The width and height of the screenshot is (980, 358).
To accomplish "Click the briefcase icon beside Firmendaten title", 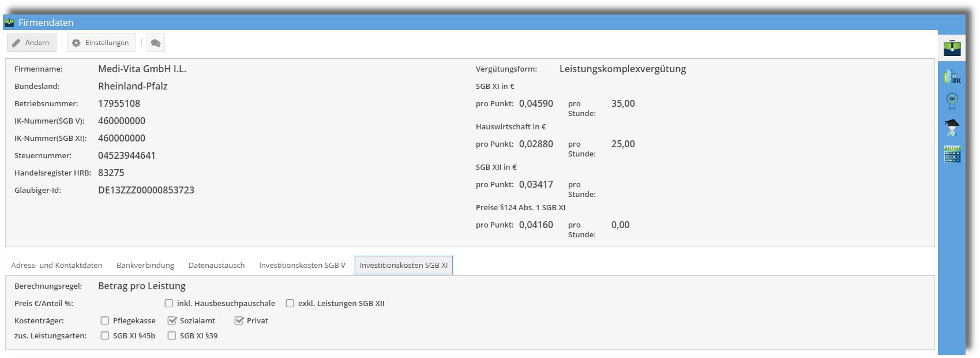I will coord(9,23).
